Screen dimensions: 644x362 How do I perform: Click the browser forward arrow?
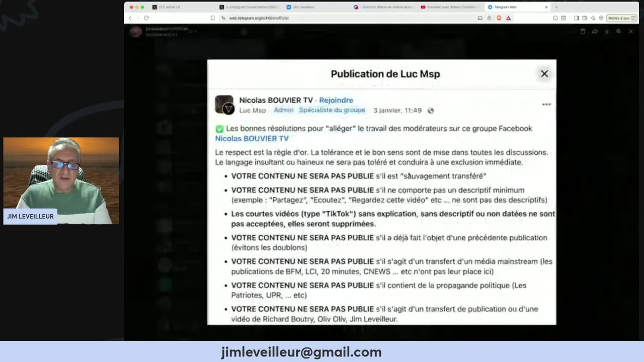(138, 18)
